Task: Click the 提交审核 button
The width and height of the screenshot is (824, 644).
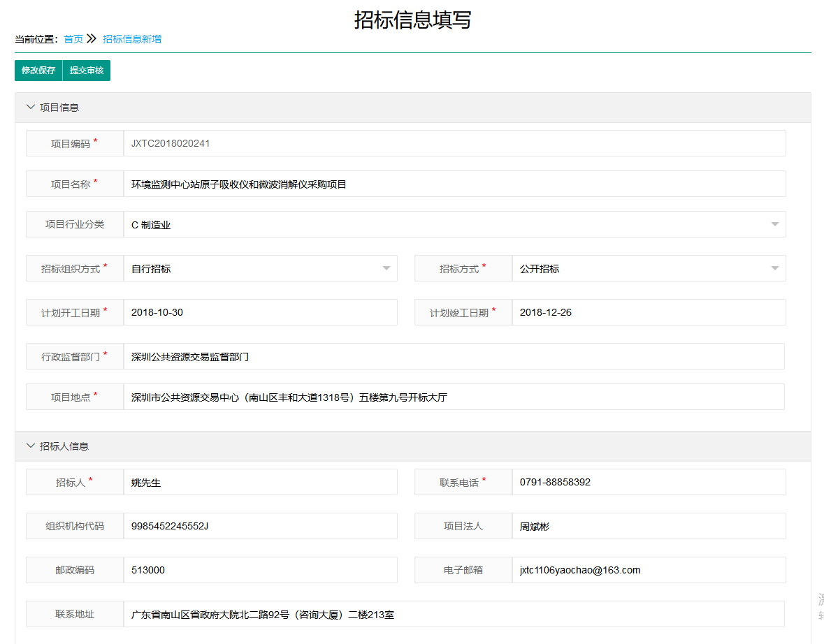Action: pos(87,71)
